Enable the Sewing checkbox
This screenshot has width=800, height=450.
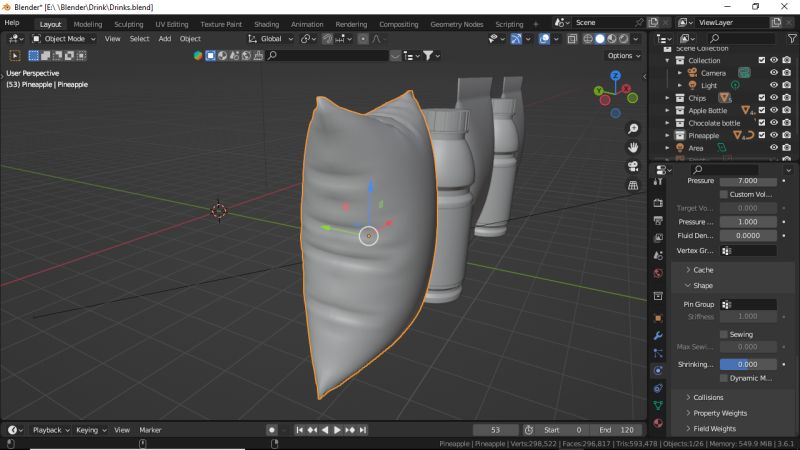[723, 334]
